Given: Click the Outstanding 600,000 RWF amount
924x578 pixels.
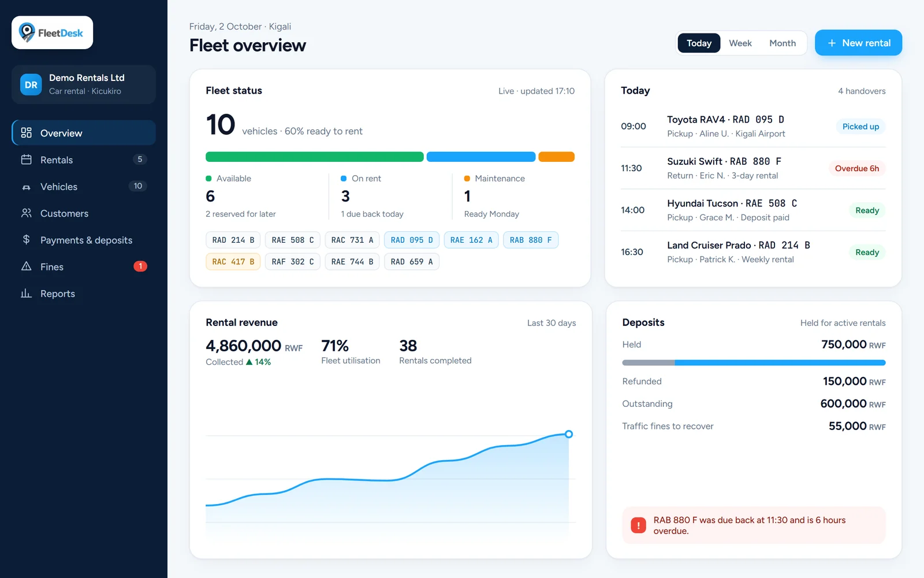Looking at the screenshot, I should click(853, 403).
